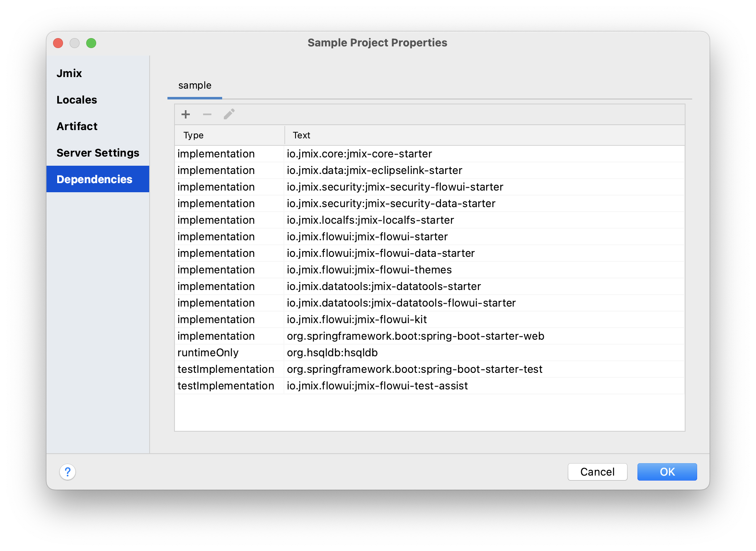The width and height of the screenshot is (756, 551).
Task: Select jmix-security-data-starter dependency
Action: [x=430, y=203]
